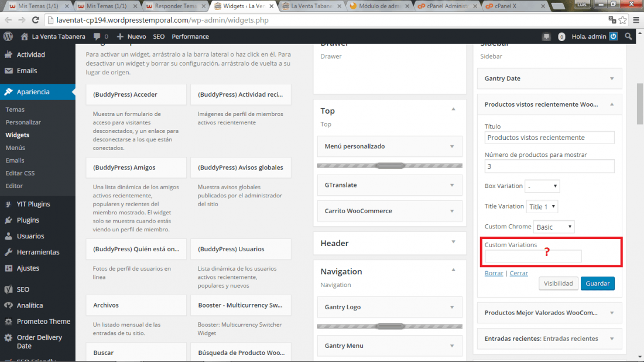644x362 pixels.
Task: Expand the Header widget area
Action: [453, 242]
